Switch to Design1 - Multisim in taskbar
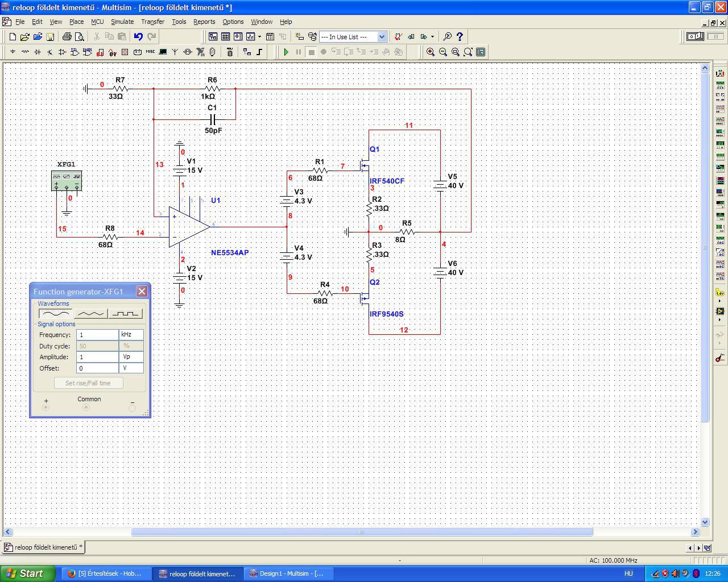This screenshot has height=582, width=728. tap(289, 573)
